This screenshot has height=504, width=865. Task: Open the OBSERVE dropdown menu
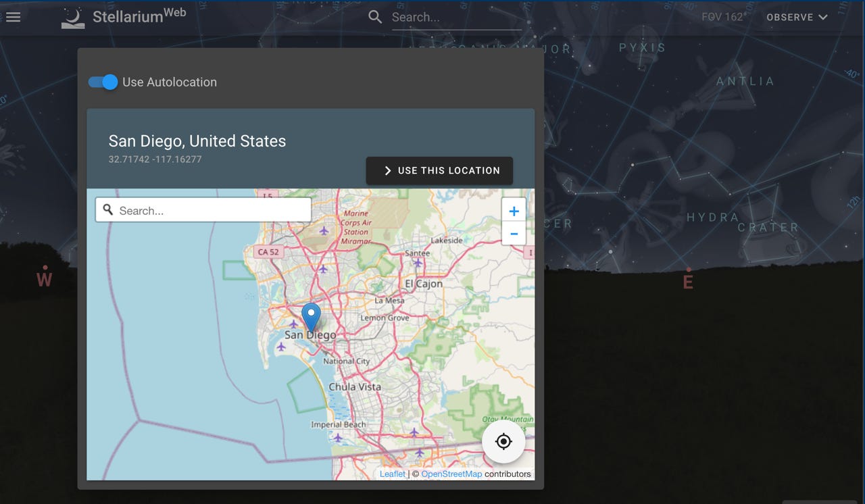point(797,18)
